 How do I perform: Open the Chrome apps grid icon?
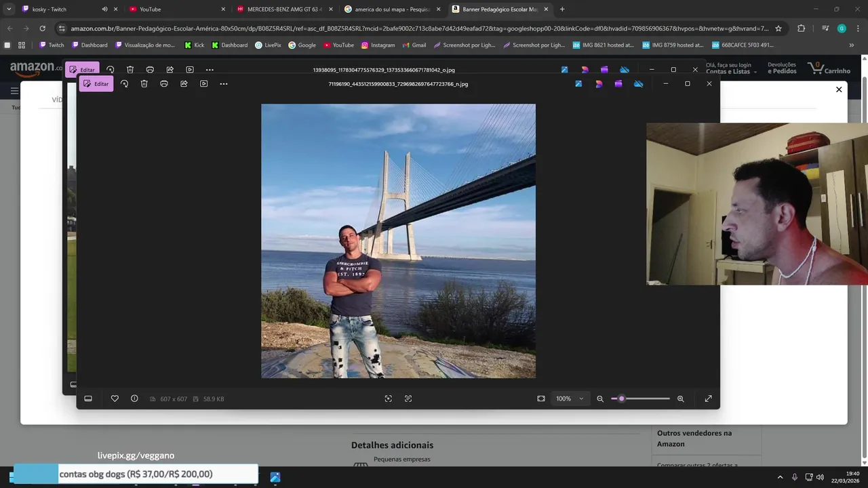22,45
